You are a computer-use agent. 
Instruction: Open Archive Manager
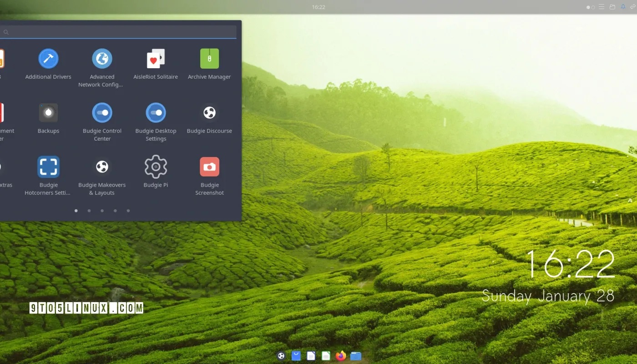(x=209, y=59)
